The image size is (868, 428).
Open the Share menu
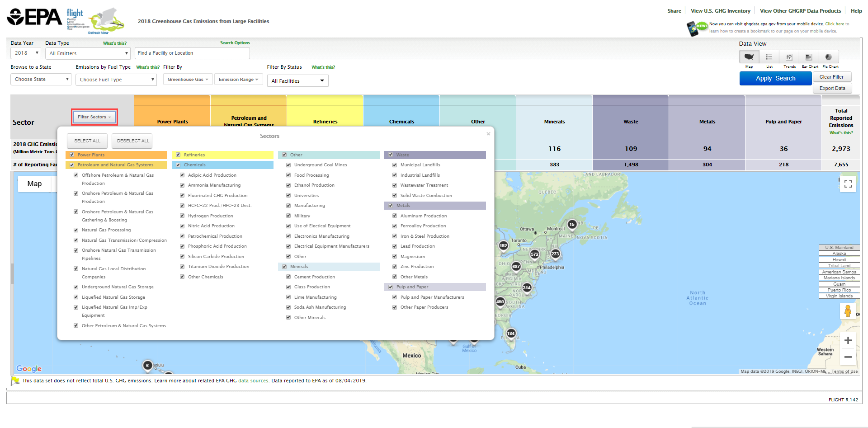click(x=674, y=11)
